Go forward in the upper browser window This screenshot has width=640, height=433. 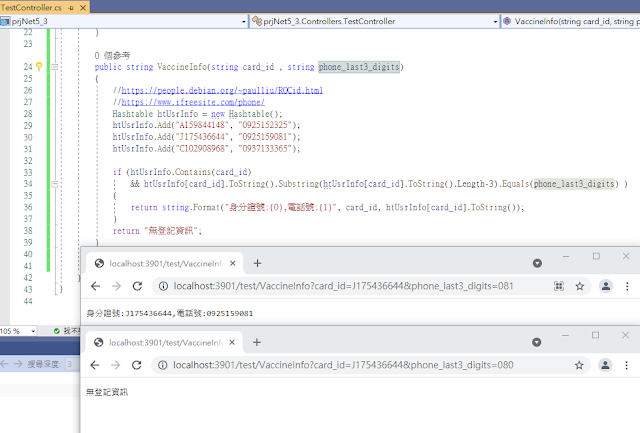pos(116,286)
